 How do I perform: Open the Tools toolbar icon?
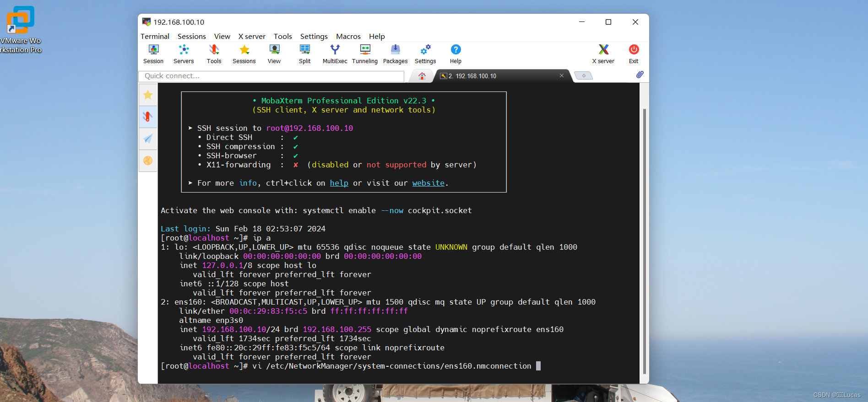(214, 54)
